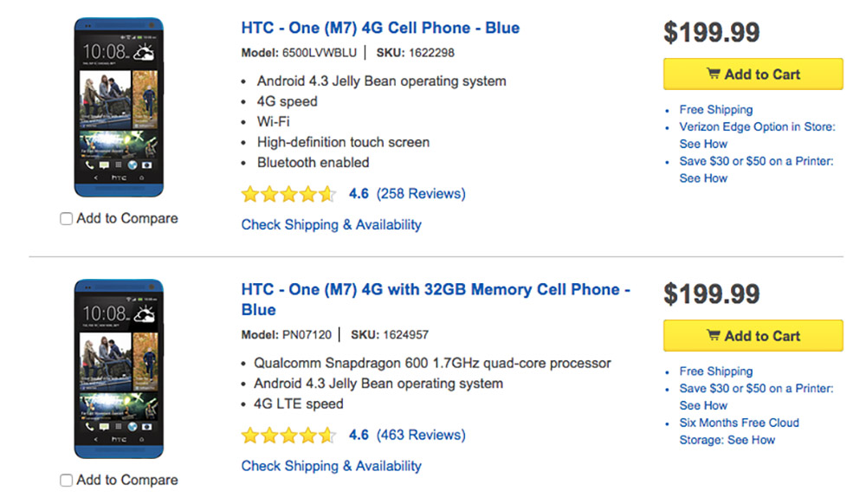Open the 32GB Memory Cell Phone title link
Screen dimensions: 866x504
pyautogui.click(x=435, y=289)
